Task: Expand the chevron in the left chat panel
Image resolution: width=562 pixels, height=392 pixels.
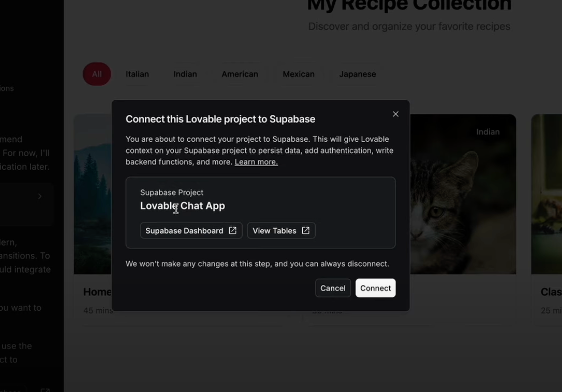Action: [40, 196]
